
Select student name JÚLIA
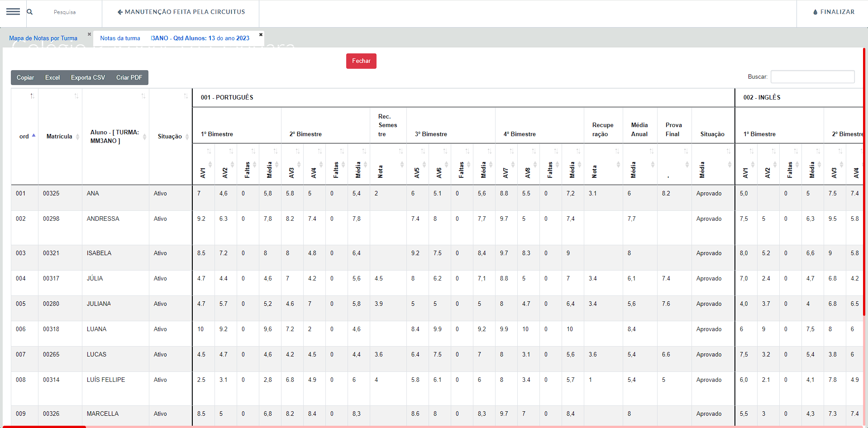[95, 278]
